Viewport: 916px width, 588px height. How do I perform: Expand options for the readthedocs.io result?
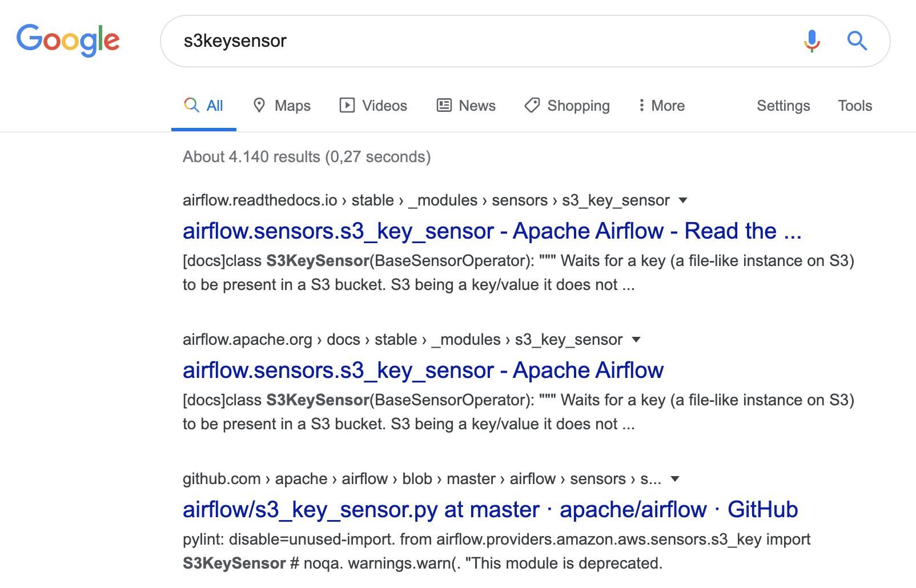pos(684,200)
